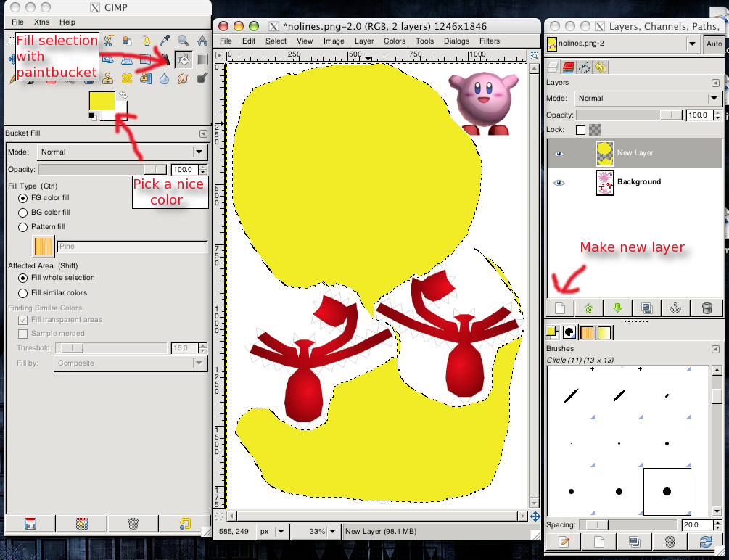Toggle visibility of New Layer

coord(559,154)
